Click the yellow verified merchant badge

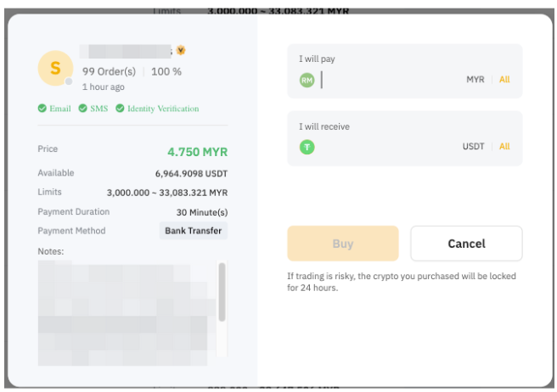click(181, 50)
